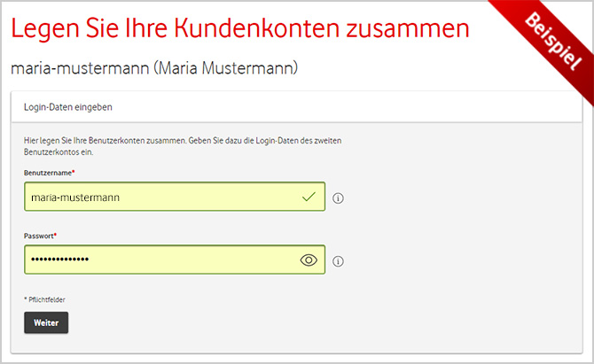Show password using the eye icon
594x364 pixels.
click(309, 260)
